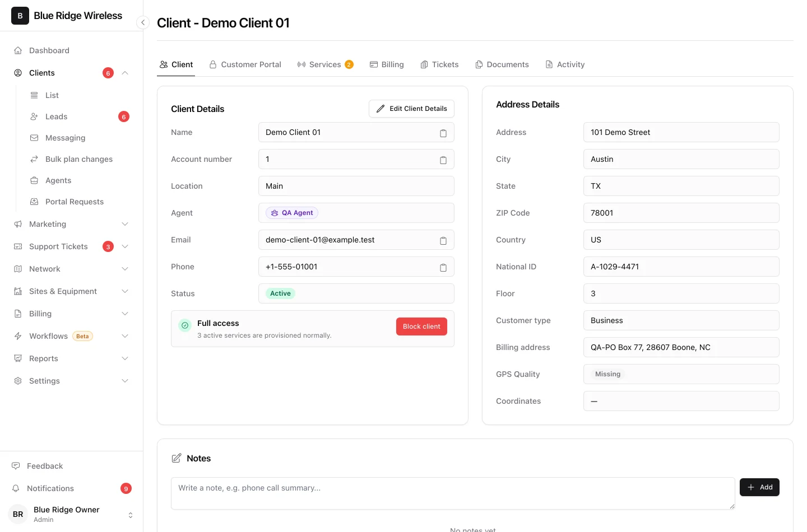807x532 pixels.
Task: Click the Notifications bell icon
Action: [x=16, y=488]
